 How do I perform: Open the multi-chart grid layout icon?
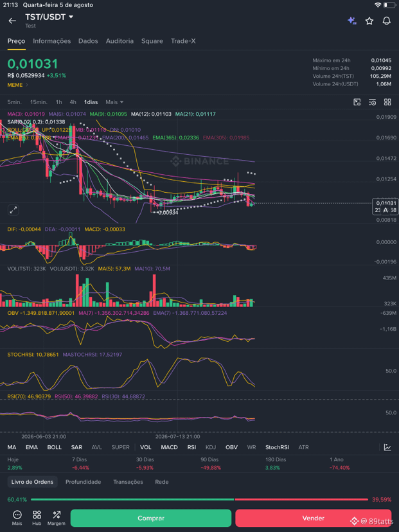pyautogui.click(x=387, y=102)
